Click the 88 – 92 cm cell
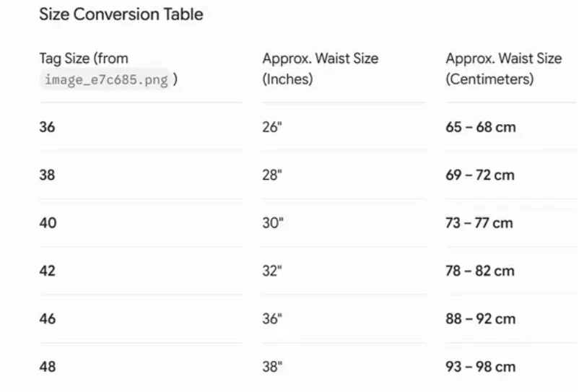This screenshot has width=579, height=392. [x=480, y=319]
